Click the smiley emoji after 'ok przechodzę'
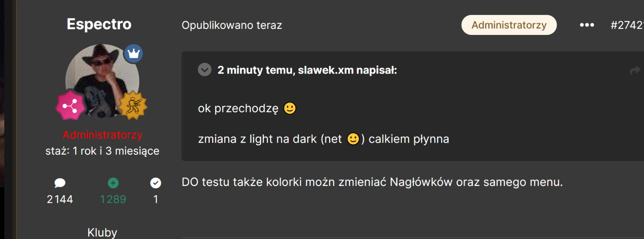 tap(290, 108)
